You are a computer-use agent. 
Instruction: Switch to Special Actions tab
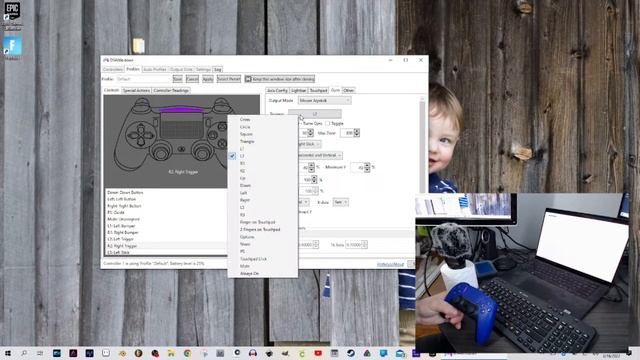tap(136, 90)
